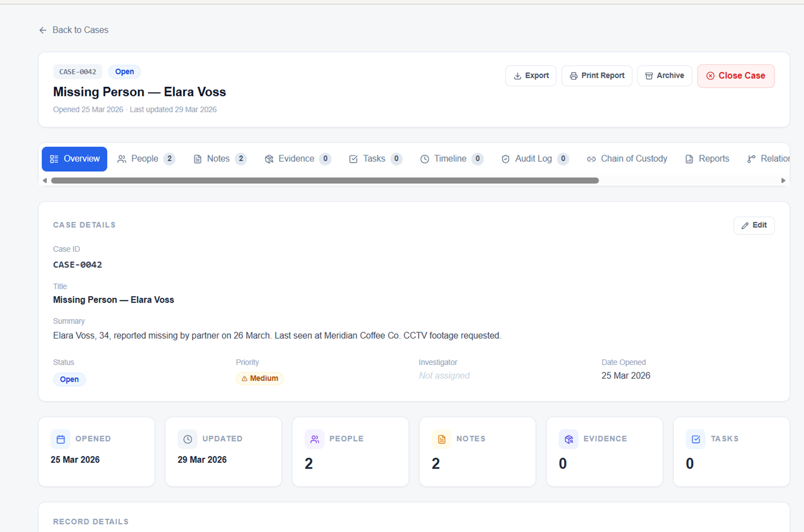
Task: Open the Edit pencil icon for Case Details
Action: point(744,226)
